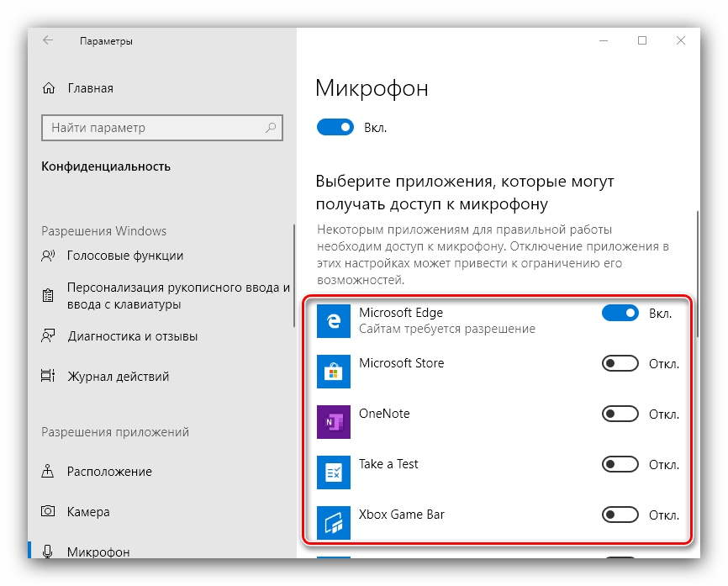Click the Персонализация рукописного ввода icon
Image resolution: width=728 pixels, height=586 pixels.
[x=48, y=295]
